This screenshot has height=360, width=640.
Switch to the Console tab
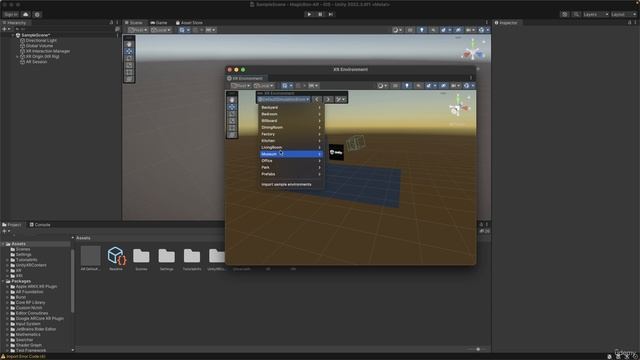[x=40, y=225]
